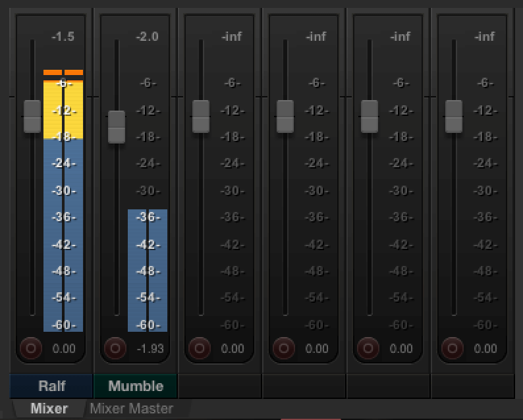
Task: Select the Mumble channel name label
Action: coord(136,386)
